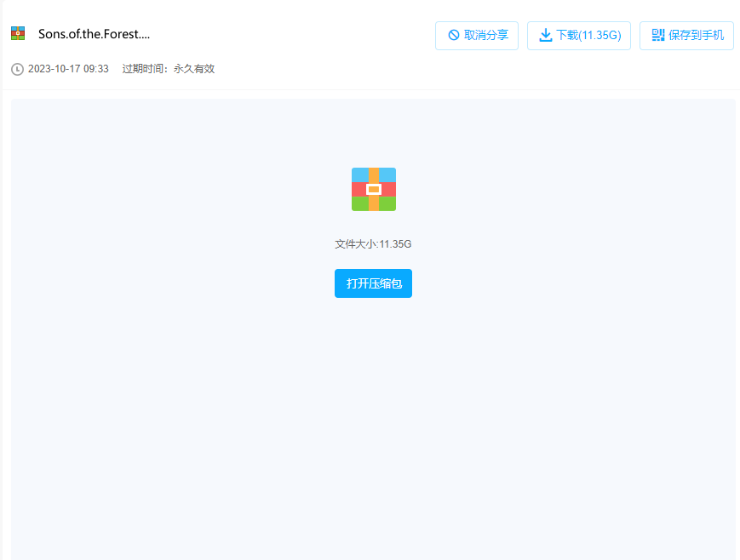Download the 11.35G file
Viewport: 740px width, 560px height.
click(578, 36)
